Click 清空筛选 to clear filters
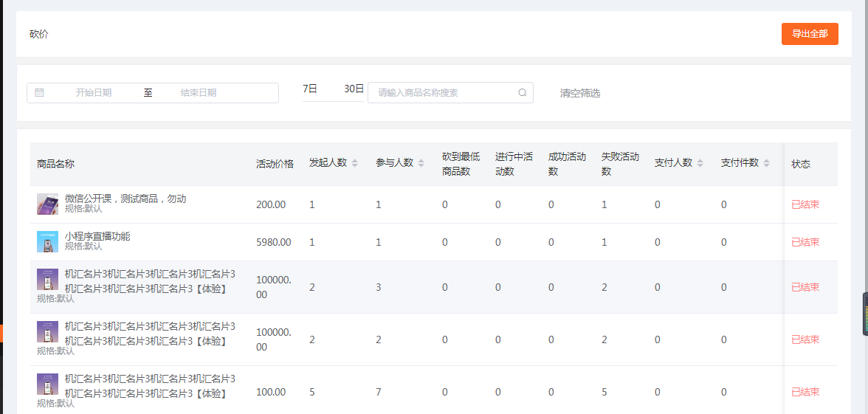 (579, 93)
